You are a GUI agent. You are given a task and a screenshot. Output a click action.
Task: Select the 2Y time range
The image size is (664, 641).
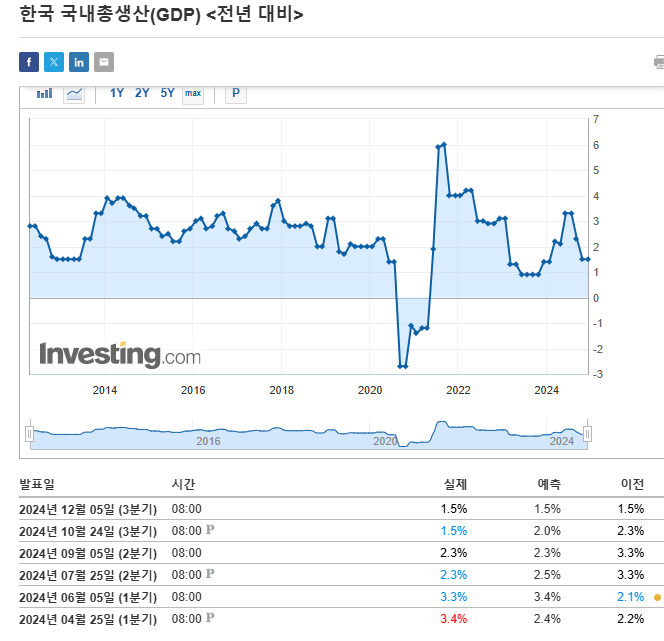(142, 94)
